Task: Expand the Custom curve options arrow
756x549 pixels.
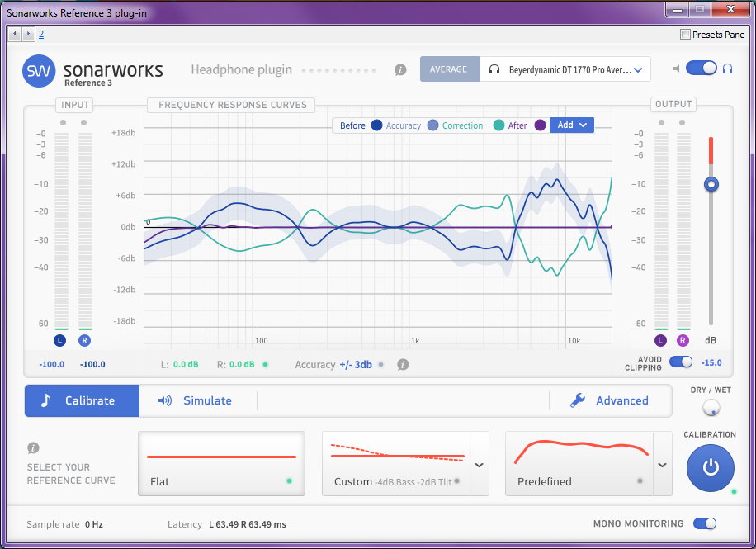Action: 480,465
